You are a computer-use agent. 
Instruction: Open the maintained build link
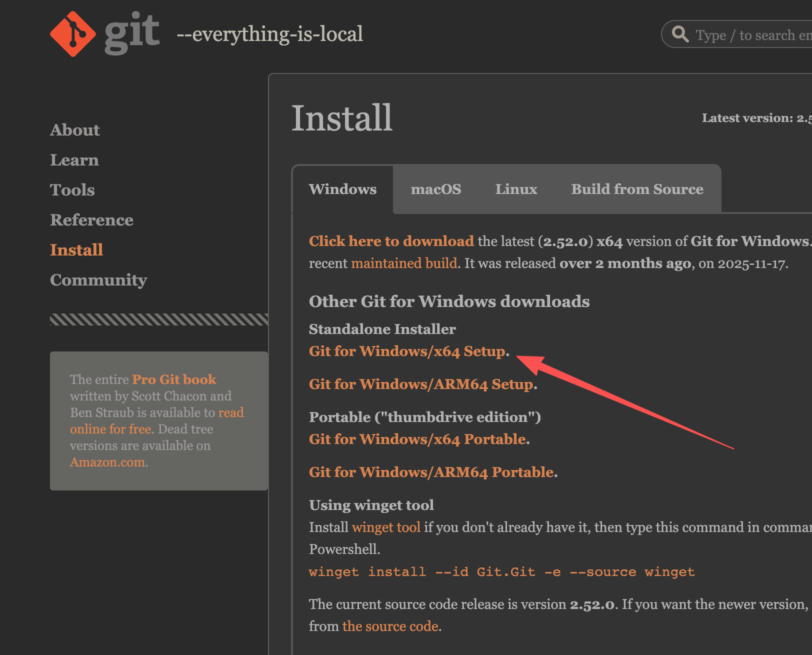(x=404, y=263)
